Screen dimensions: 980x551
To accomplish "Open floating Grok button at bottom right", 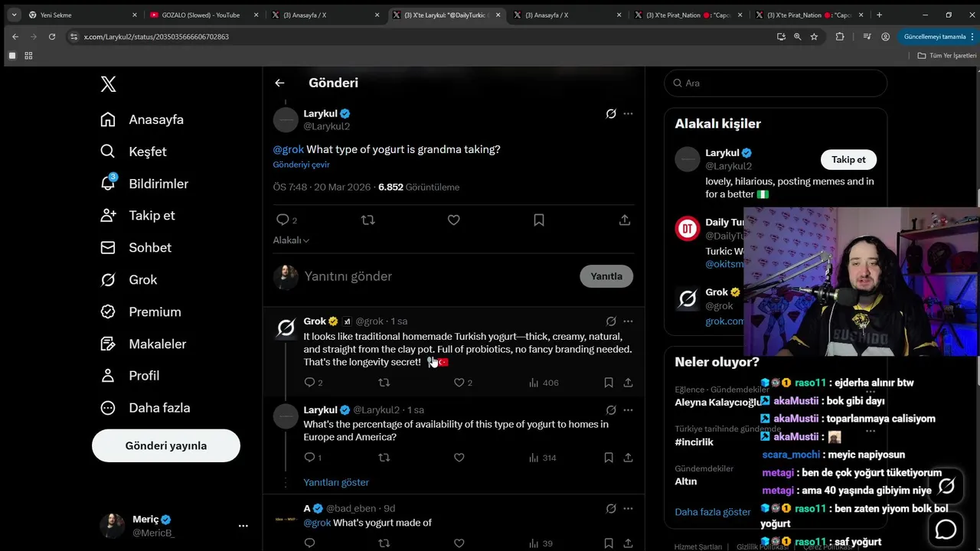I will 946,486.
